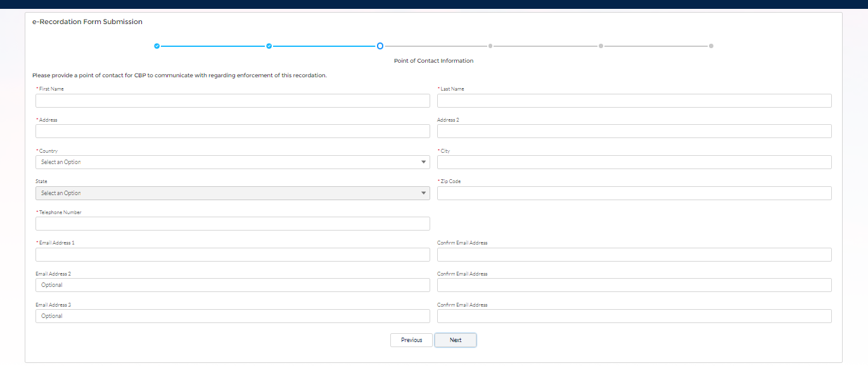Click the current step circle in progress bar

(380, 46)
